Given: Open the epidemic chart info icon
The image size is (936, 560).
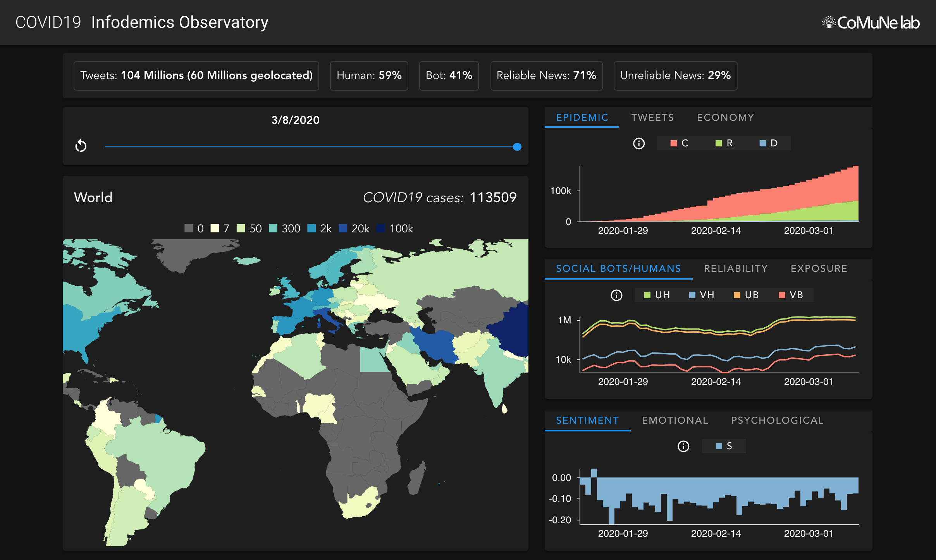Looking at the screenshot, I should tap(638, 143).
